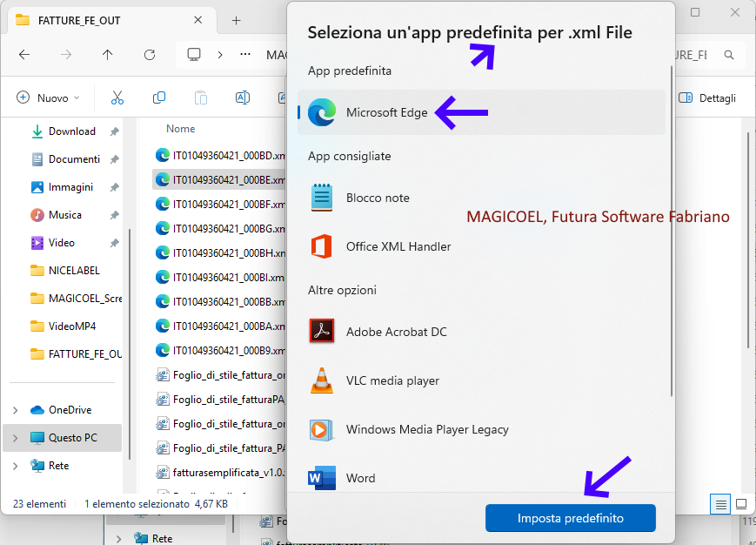The height and width of the screenshot is (545, 756).
Task: Select file IT01049360421_000BD.xml
Action: [219, 155]
